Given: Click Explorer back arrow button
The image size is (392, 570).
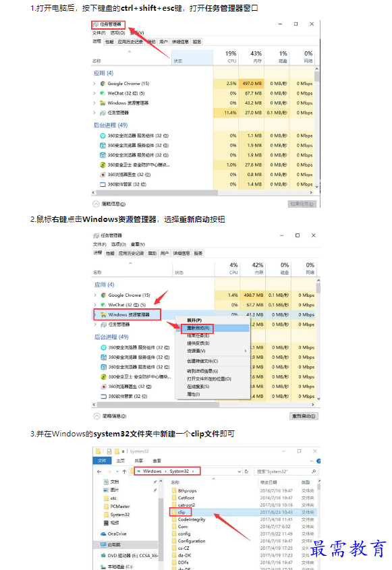Looking at the screenshot, I should click(99, 472).
